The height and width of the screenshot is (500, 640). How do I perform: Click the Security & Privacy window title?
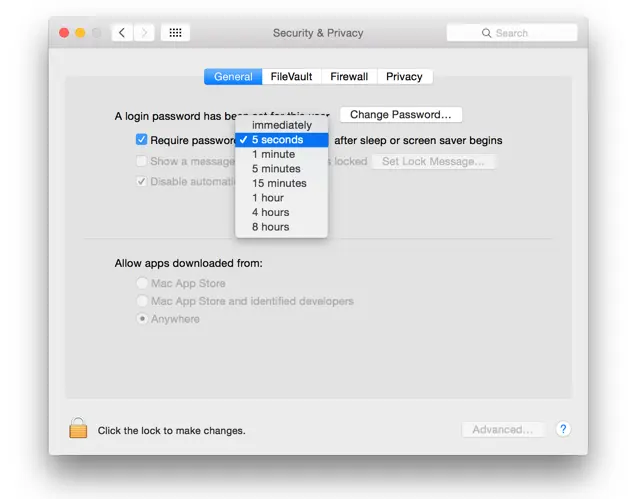point(318,33)
